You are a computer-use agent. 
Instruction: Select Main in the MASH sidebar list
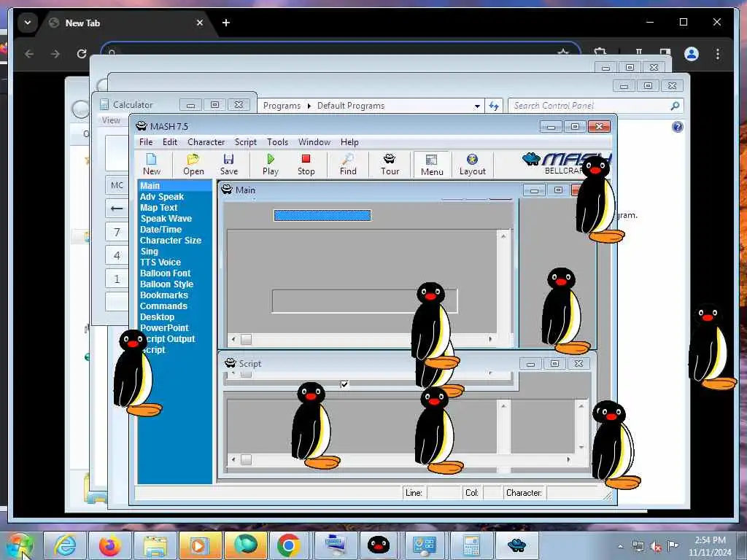[174, 186]
